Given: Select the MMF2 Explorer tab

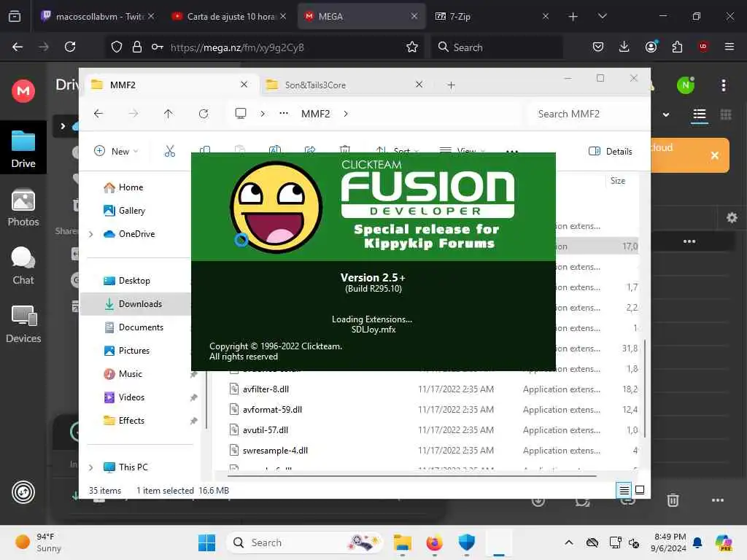Looking at the screenshot, I should pos(170,85).
